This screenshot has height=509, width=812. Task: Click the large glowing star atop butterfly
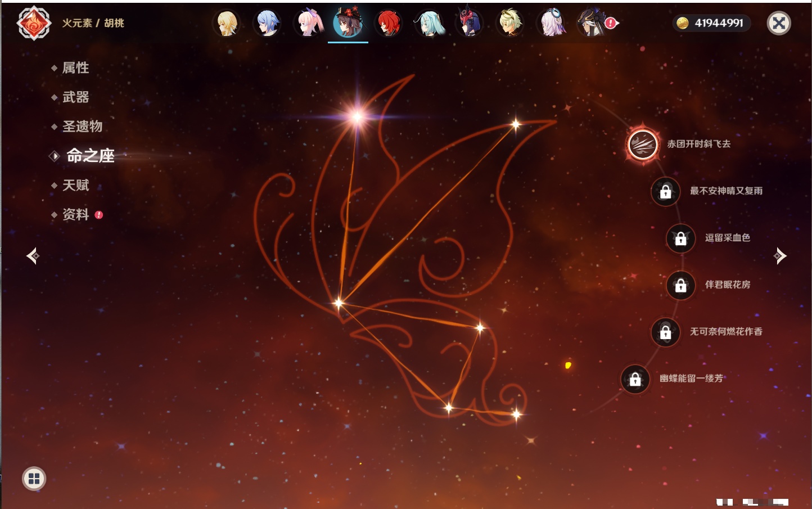[357, 116]
